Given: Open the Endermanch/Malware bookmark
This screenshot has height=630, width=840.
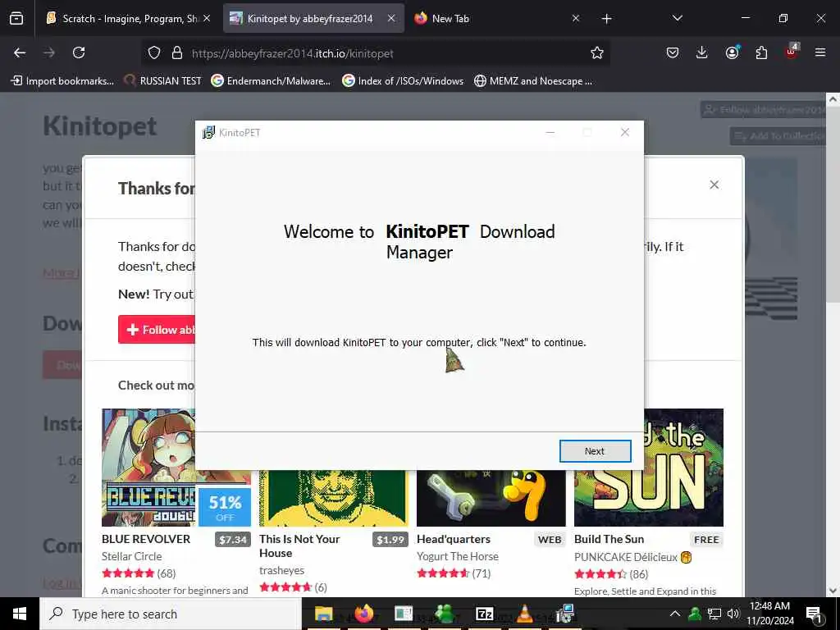Looking at the screenshot, I should click(x=271, y=81).
